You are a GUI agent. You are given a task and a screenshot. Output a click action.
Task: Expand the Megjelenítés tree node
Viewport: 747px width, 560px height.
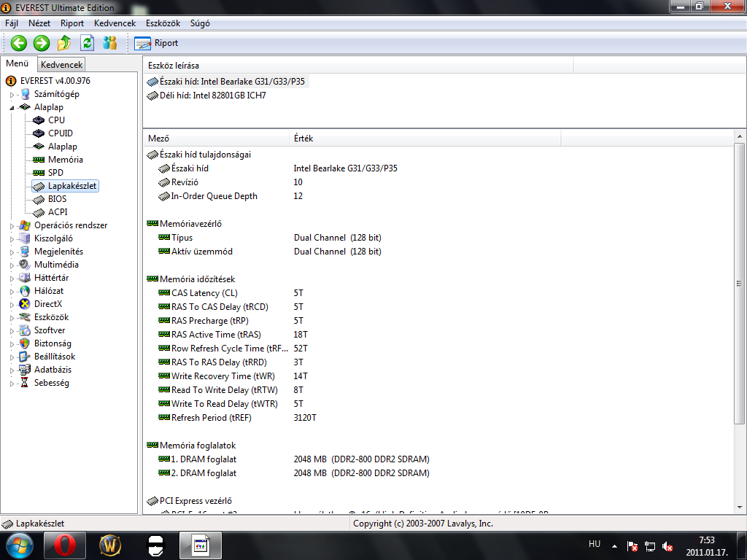(12, 252)
